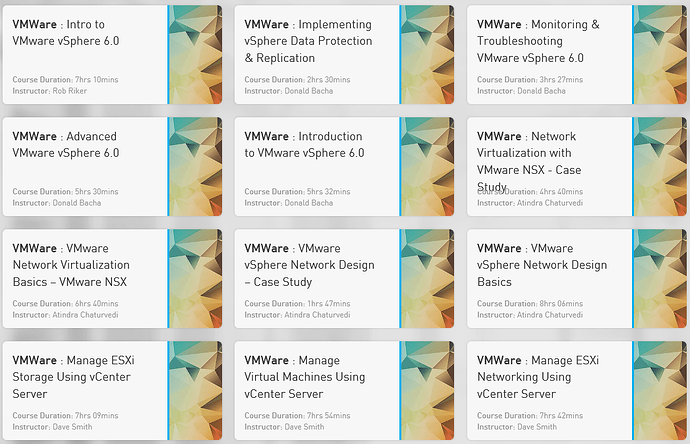This screenshot has width=690, height=444.
Task: Click thumbnail of Intro to VMware vSphere 6.0 card
Action: (x=195, y=55)
